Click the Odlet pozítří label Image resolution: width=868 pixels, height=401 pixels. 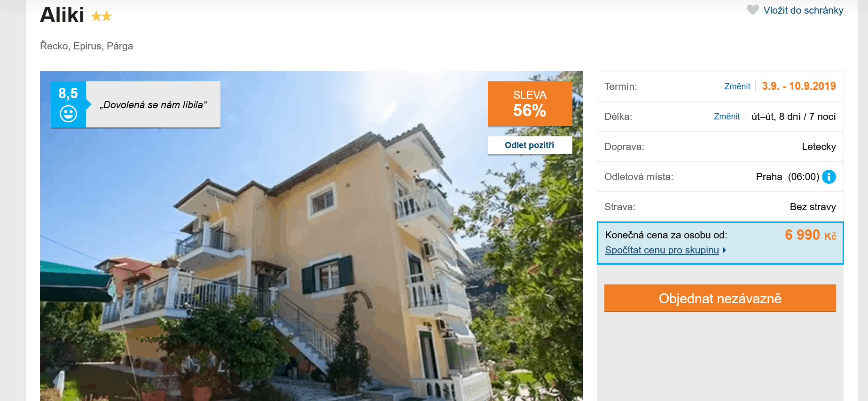click(530, 145)
